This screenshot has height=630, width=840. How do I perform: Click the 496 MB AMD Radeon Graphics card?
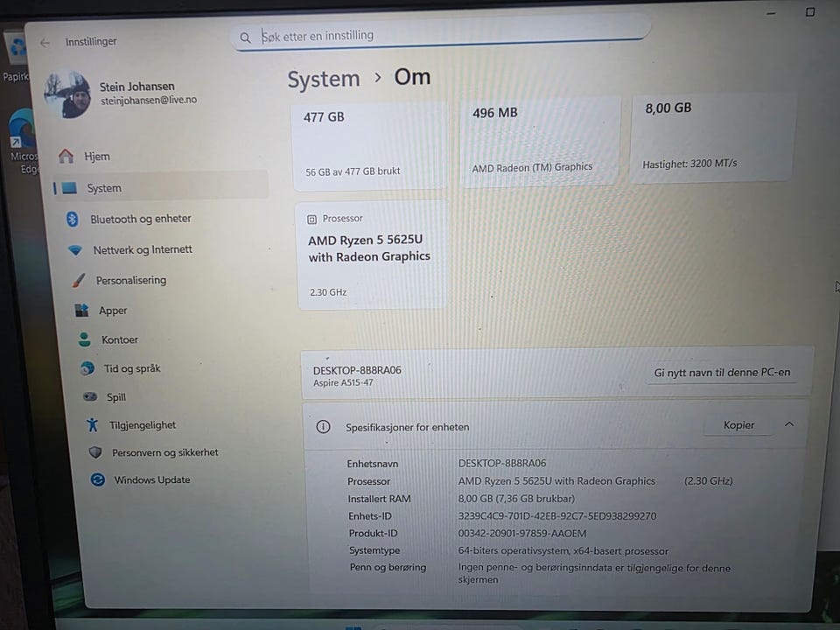pos(540,142)
